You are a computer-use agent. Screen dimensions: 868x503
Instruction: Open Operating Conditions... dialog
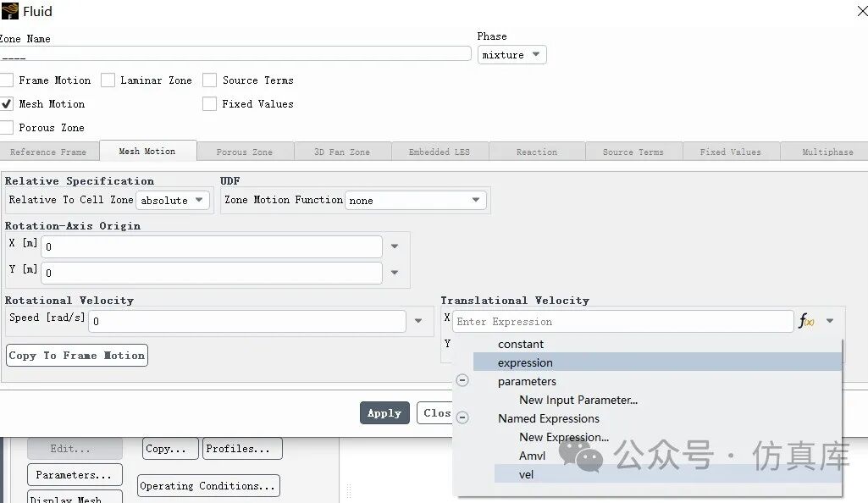tap(208, 486)
